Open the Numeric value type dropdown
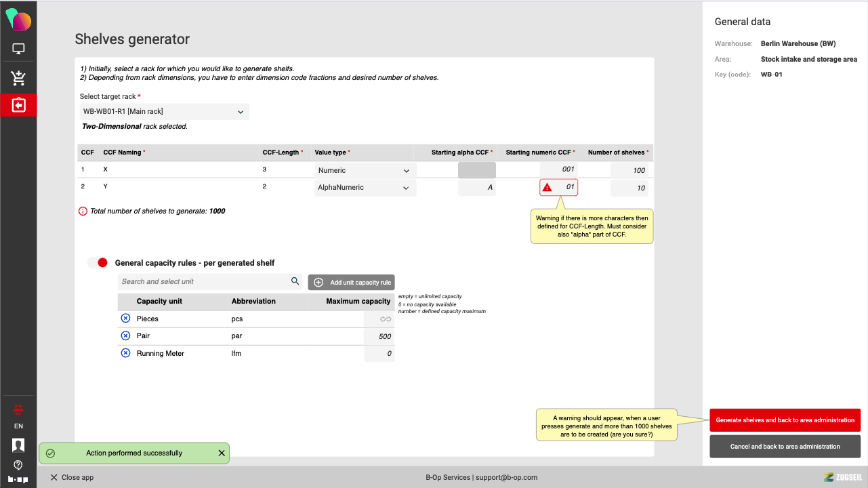This screenshot has width=868, height=488. (365, 171)
